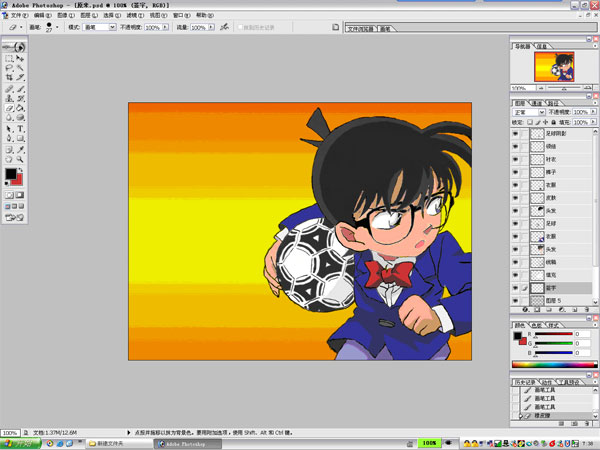The height and width of the screenshot is (450, 600).
Task: Hide the 衬衣 layer
Action: (x=515, y=159)
